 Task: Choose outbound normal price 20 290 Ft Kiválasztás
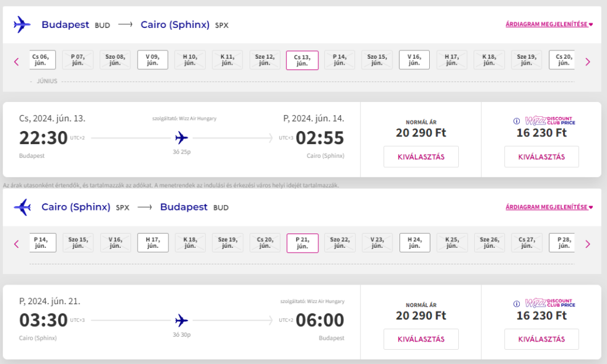(x=421, y=157)
